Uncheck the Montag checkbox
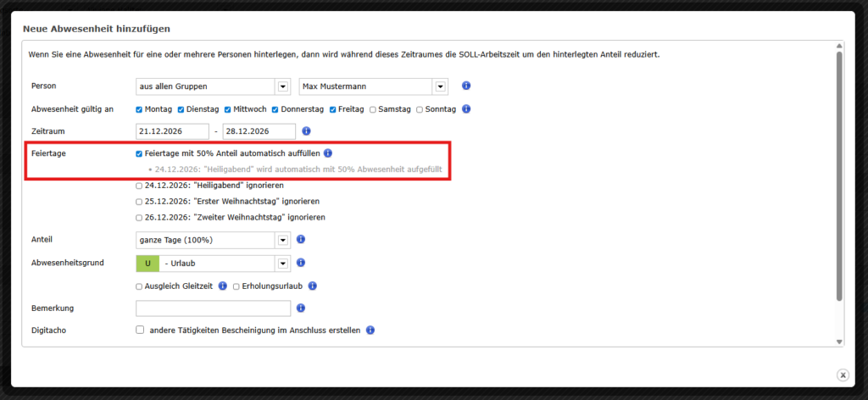 (140, 109)
